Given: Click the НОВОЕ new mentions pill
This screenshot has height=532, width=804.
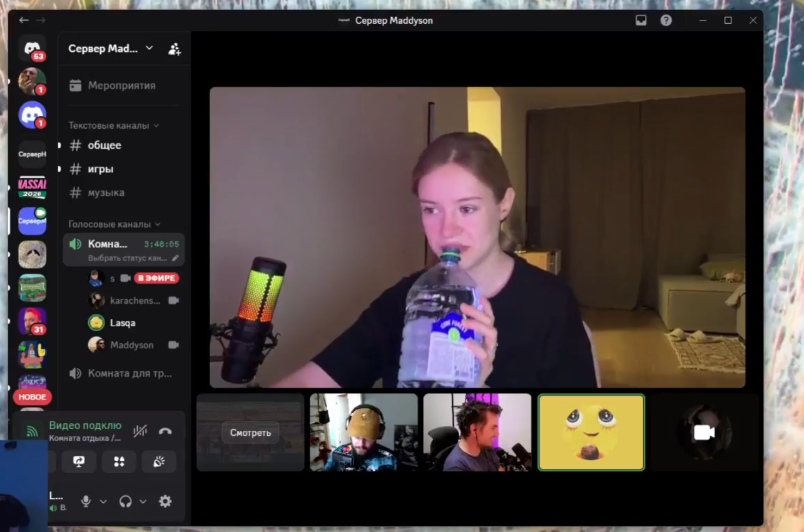Looking at the screenshot, I should click(x=32, y=397).
